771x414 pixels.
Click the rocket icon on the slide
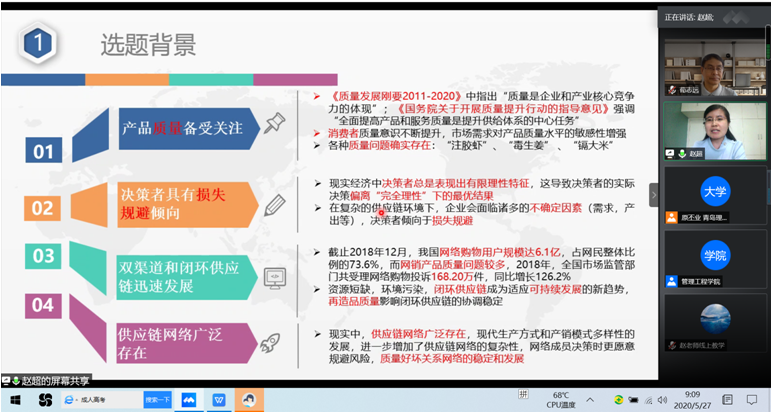(x=270, y=343)
